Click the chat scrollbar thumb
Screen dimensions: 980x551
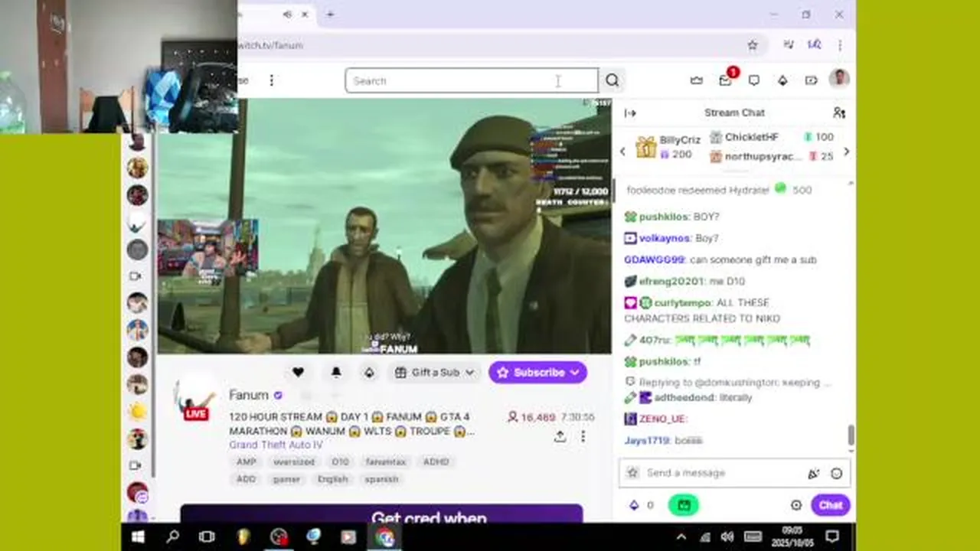(851, 435)
